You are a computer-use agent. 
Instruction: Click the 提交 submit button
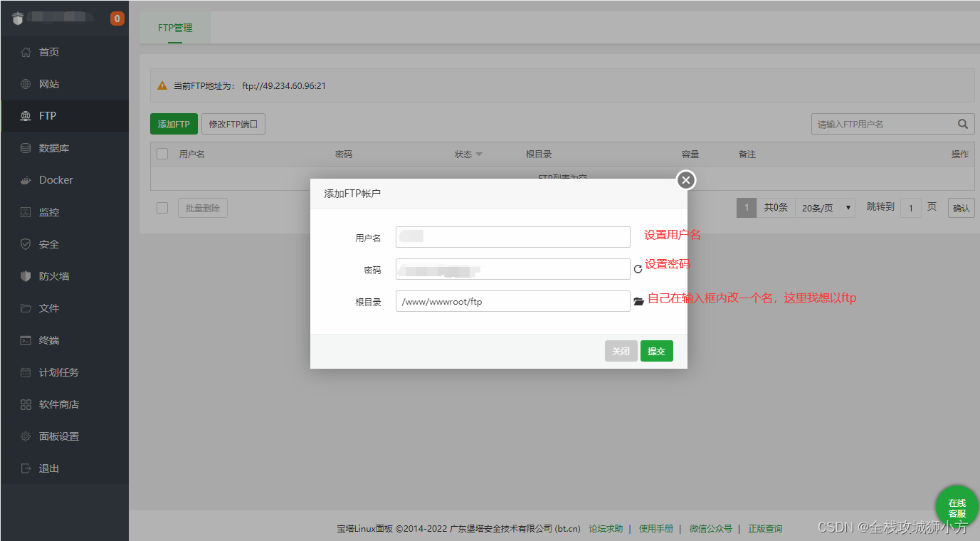tap(656, 351)
